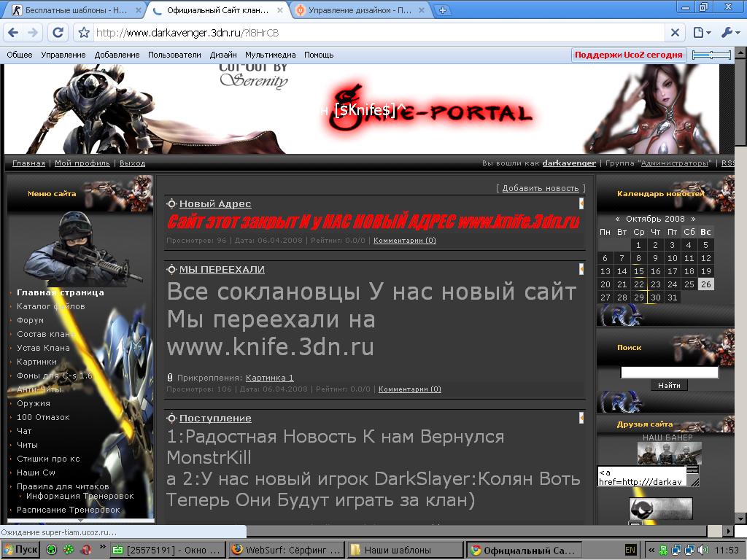Click the Поиск search text field
The width and height of the screenshot is (747, 560).
(x=669, y=372)
